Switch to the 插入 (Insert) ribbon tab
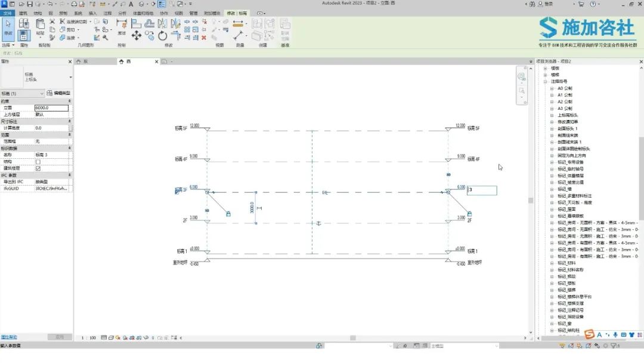The image size is (644, 363). tap(93, 13)
